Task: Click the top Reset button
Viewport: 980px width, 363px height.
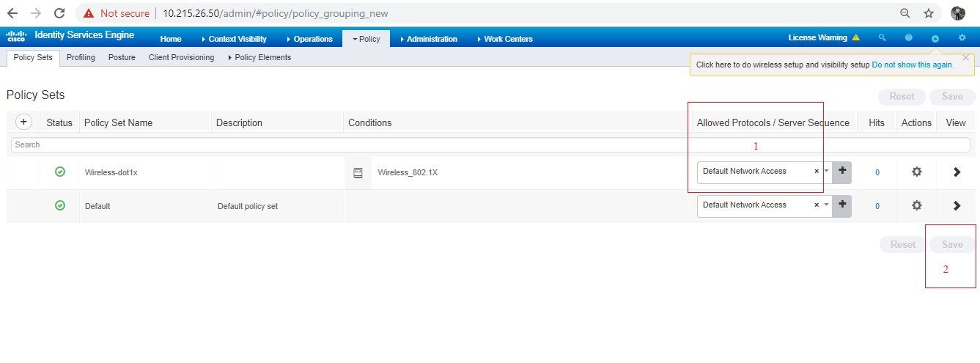Action: pos(902,96)
